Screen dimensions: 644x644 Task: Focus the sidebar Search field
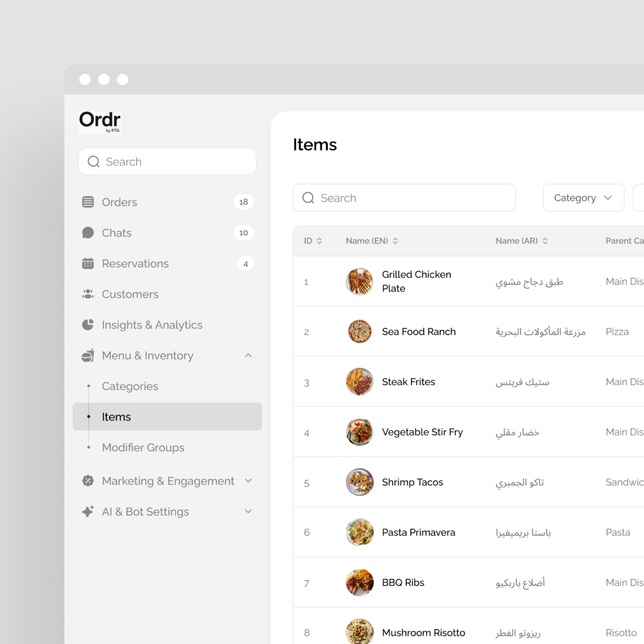167,162
